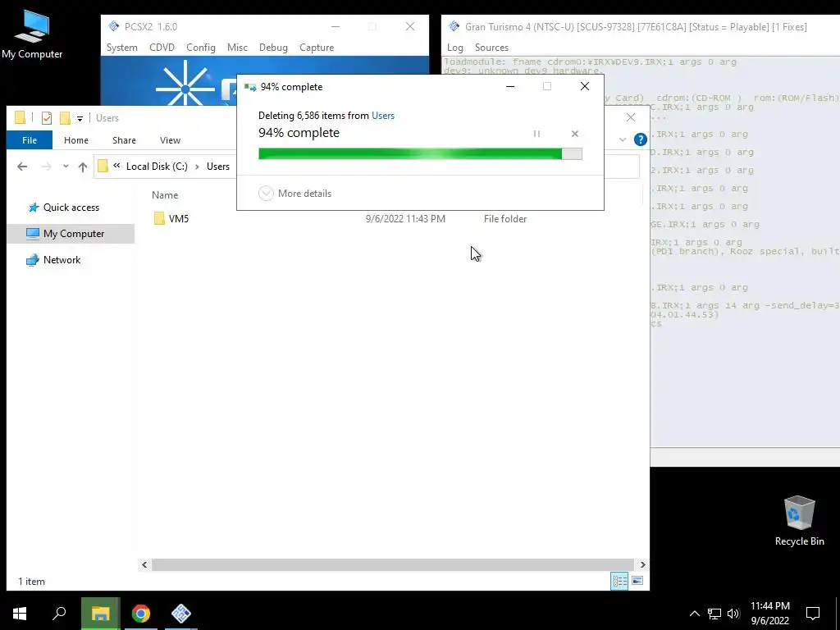Click the horizontal scrollbar thumb
840x630 pixels.
[393, 564]
